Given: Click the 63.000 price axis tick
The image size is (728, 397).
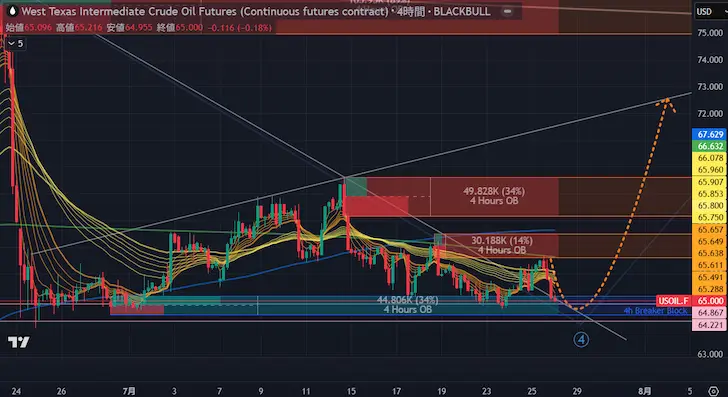Looking at the screenshot, I should point(710,354).
